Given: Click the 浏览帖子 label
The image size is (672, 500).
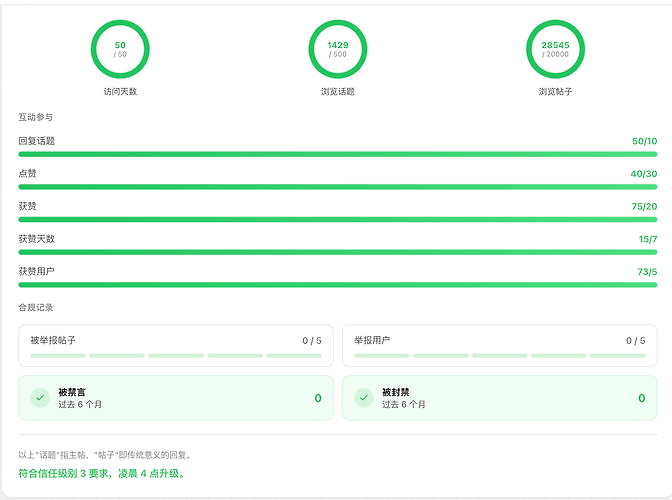Looking at the screenshot, I should [x=555, y=91].
